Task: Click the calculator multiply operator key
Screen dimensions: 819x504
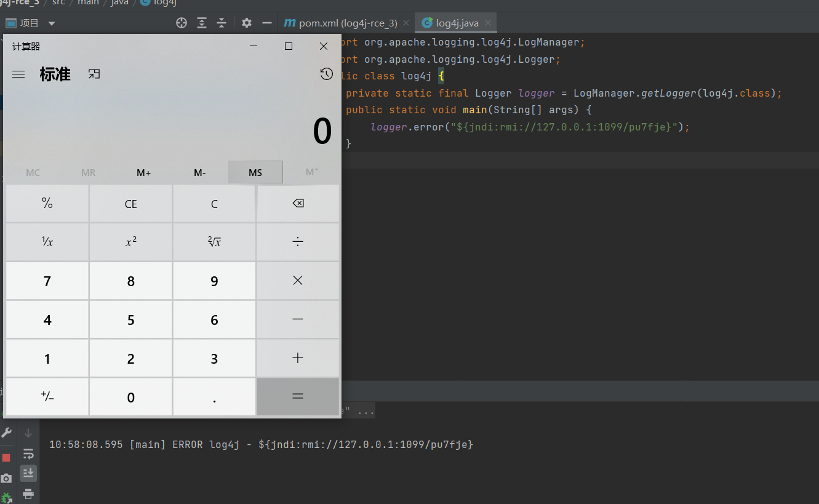Action: (298, 281)
